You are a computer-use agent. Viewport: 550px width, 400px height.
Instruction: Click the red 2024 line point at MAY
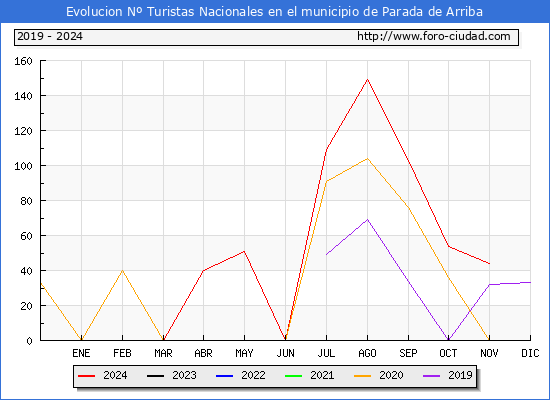coord(244,251)
